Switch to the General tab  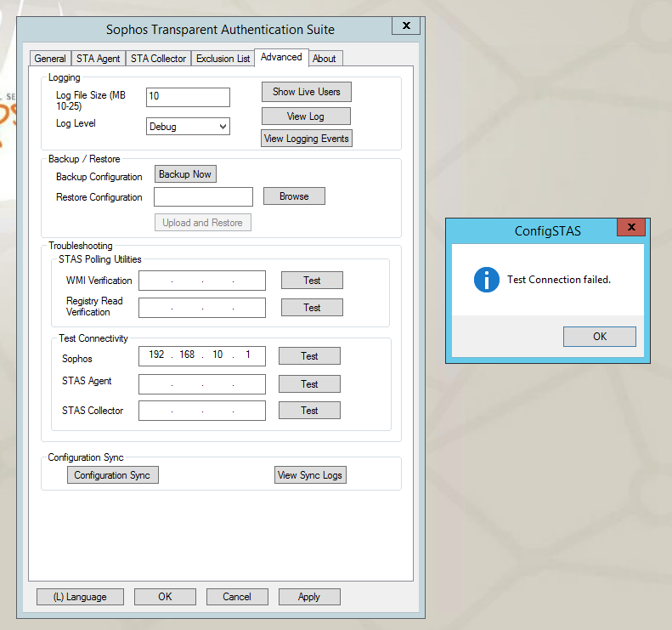pyautogui.click(x=50, y=59)
